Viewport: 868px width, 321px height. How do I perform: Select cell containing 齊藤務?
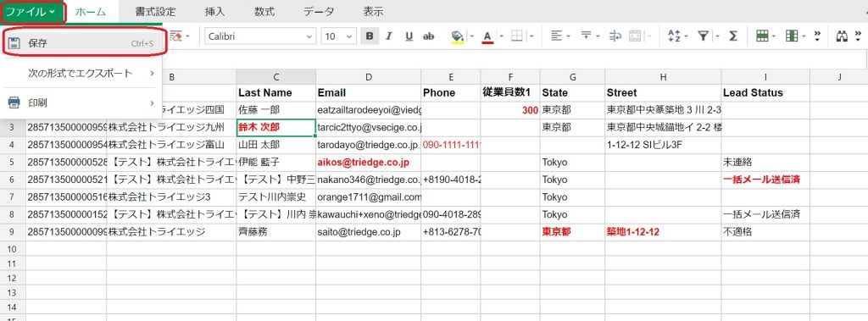(275, 232)
